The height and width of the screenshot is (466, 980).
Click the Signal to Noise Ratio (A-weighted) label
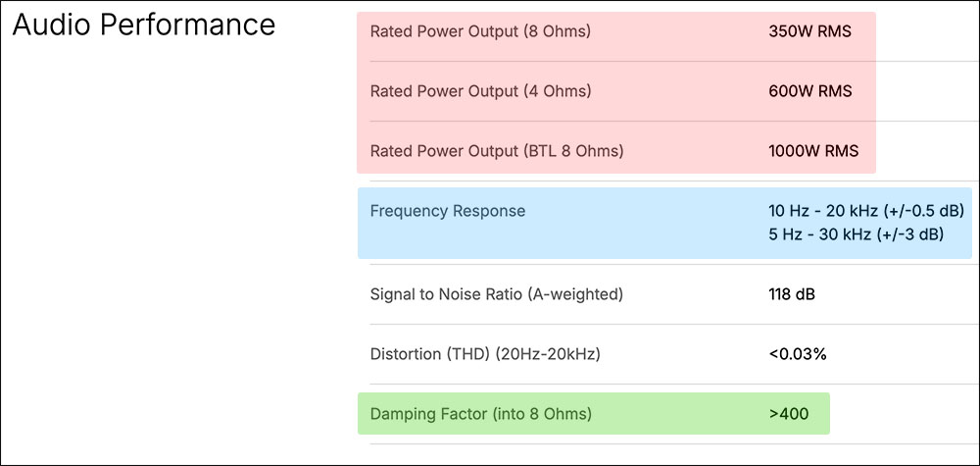pos(496,294)
